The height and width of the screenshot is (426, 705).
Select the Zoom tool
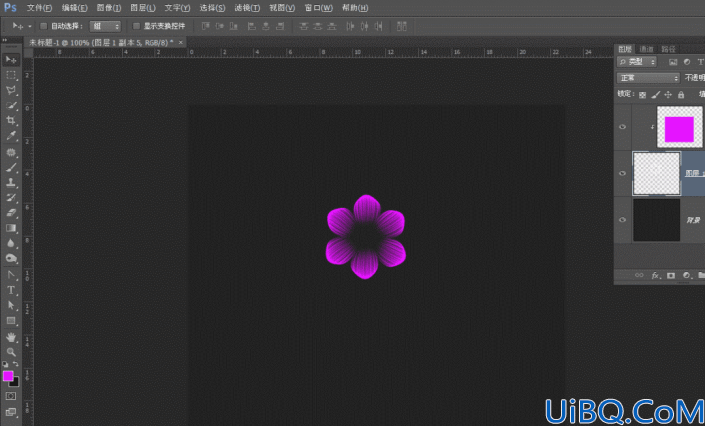point(11,352)
